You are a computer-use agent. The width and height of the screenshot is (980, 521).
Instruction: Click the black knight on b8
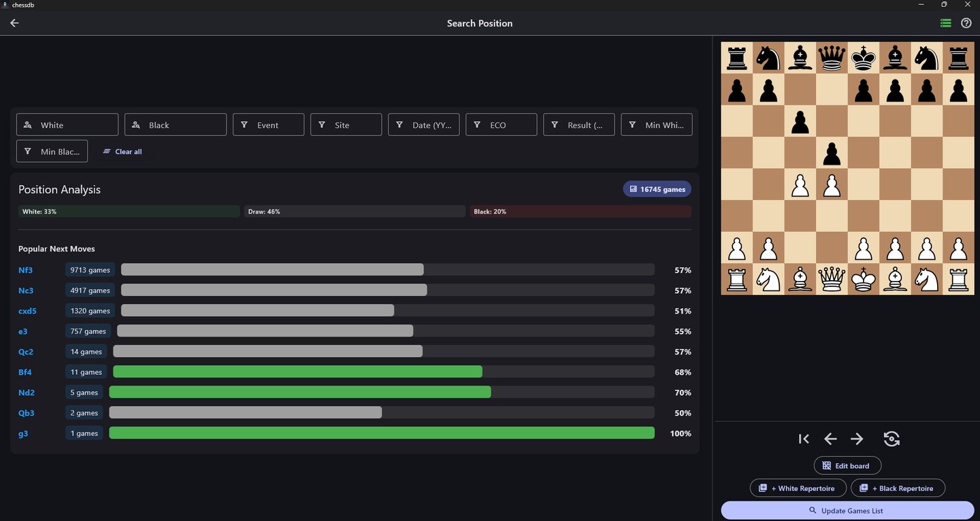(x=768, y=58)
